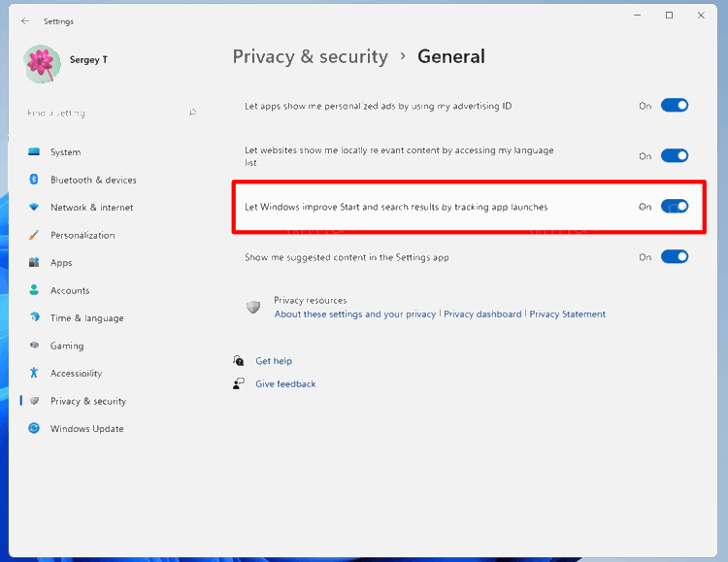Image resolution: width=728 pixels, height=562 pixels.
Task: Disable the personalized ads advertising ID toggle
Action: (x=675, y=106)
